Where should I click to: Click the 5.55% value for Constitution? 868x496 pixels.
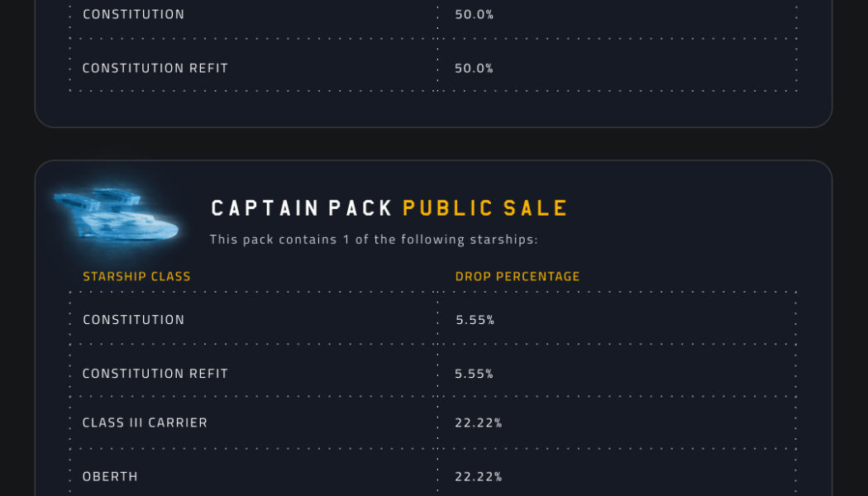(475, 320)
